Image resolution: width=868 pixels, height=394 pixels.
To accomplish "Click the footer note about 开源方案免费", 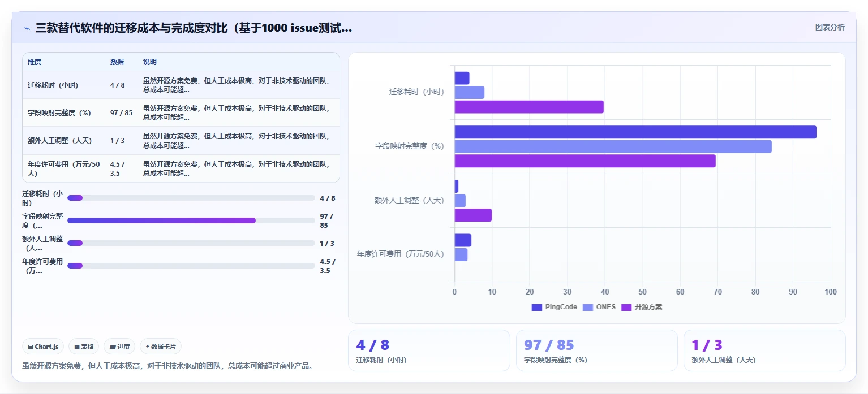I will [167, 366].
